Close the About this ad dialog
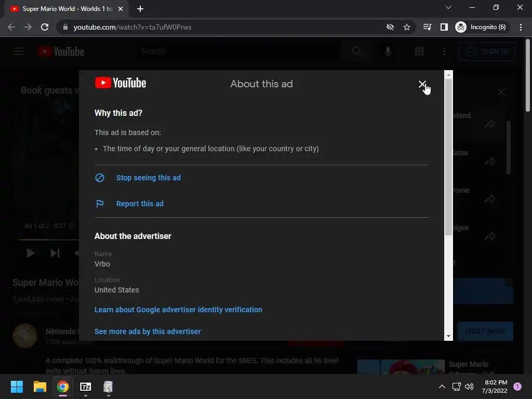The image size is (532, 399). (422, 84)
